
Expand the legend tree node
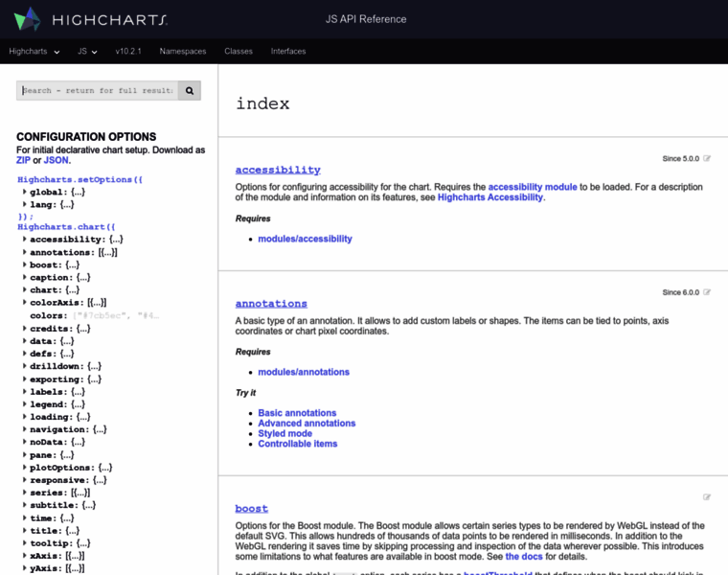[x=25, y=403]
